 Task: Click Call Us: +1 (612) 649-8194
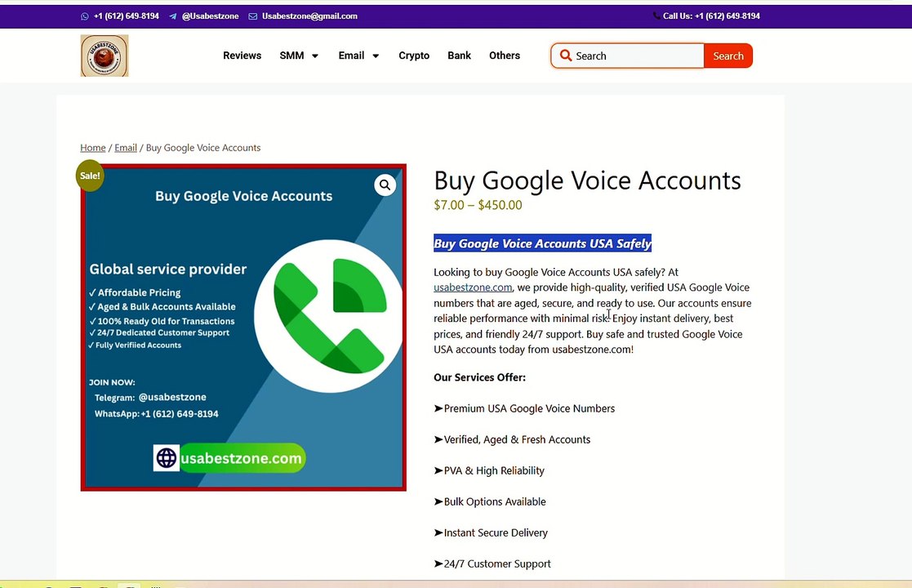click(x=711, y=16)
